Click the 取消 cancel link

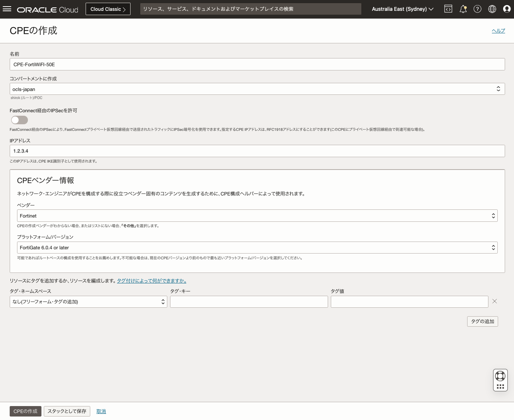[101, 411]
